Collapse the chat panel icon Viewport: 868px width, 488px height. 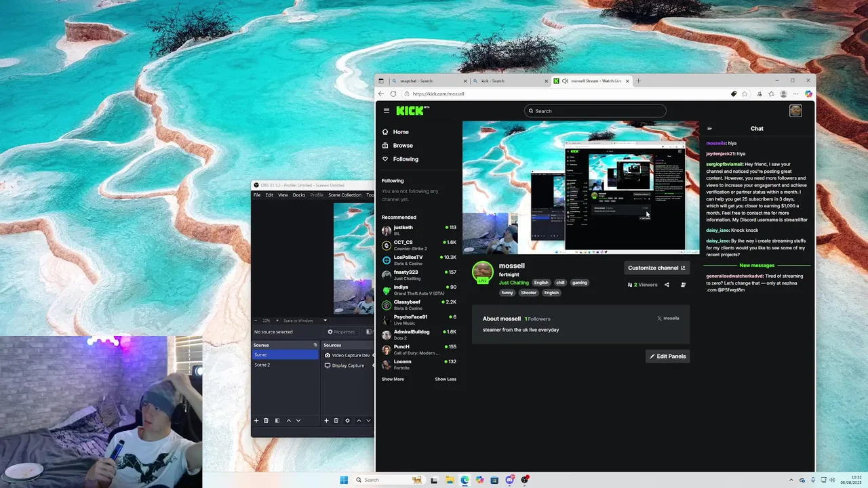pos(709,129)
